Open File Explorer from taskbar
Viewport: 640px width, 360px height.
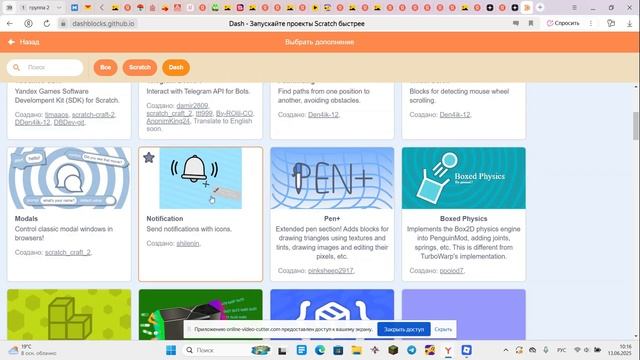click(x=357, y=350)
